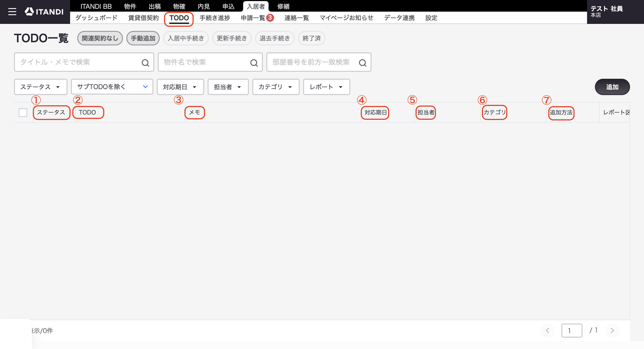644x349 pixels.
Task: Open データ連携 submenu item
Action: click(x=399, y=18)
